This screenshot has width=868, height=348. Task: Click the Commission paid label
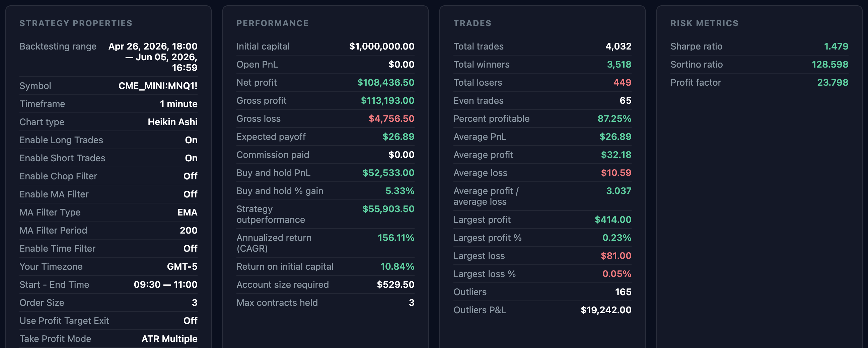[273, 155]
